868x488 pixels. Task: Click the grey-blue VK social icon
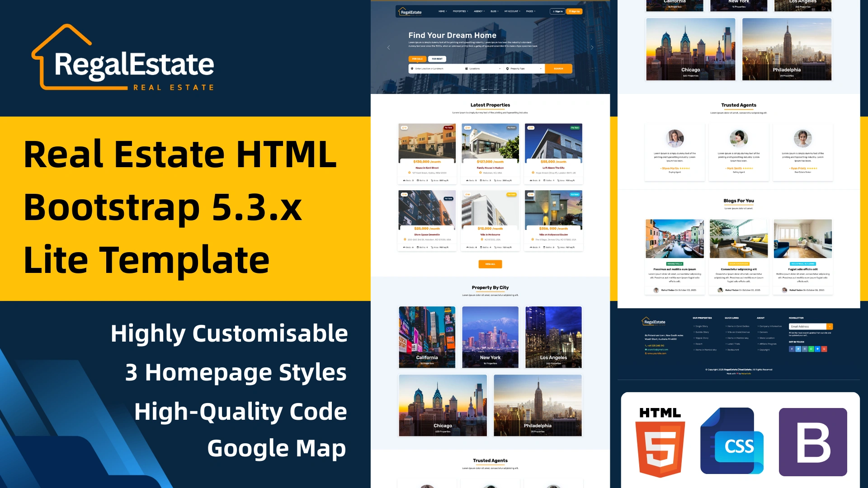tap(805, 349)
